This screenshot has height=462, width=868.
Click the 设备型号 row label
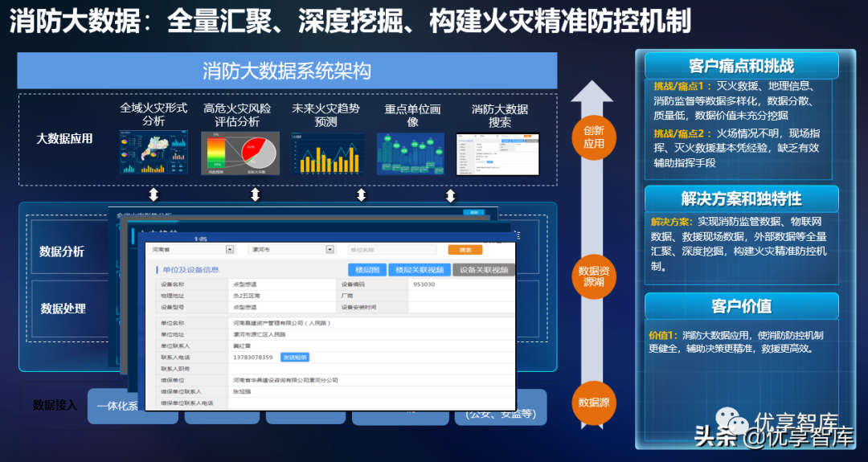[173, 307]
